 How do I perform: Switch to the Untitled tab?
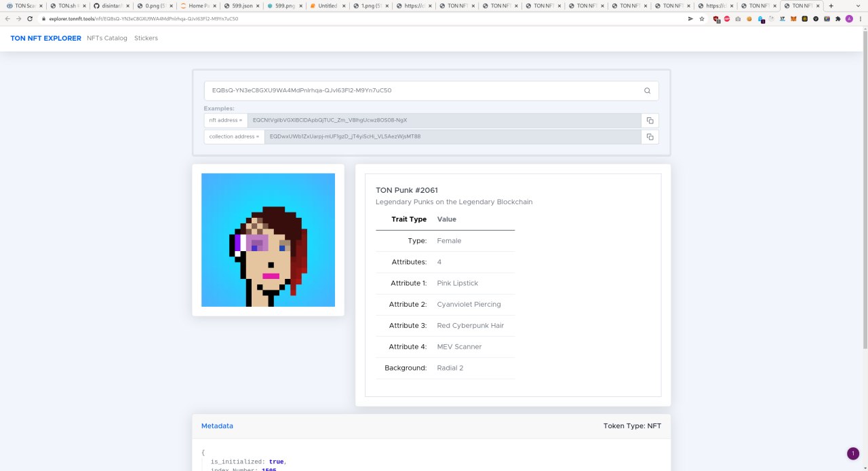(x=328, y=5)
